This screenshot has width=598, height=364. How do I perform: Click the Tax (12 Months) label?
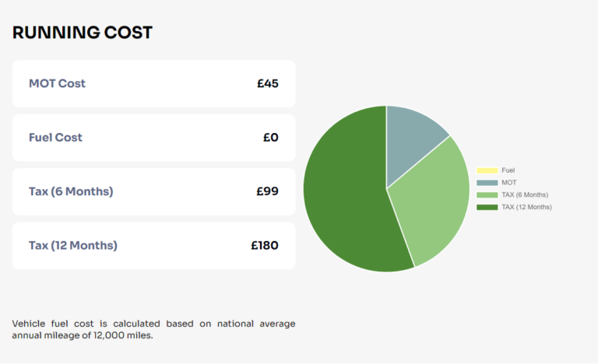[x=73, y=246]
